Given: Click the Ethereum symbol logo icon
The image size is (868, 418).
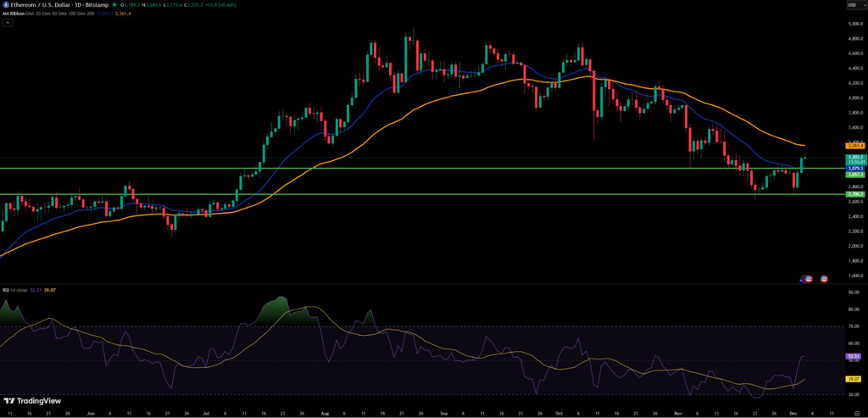Looking at the screenshot, I should (x=4, y=4).
